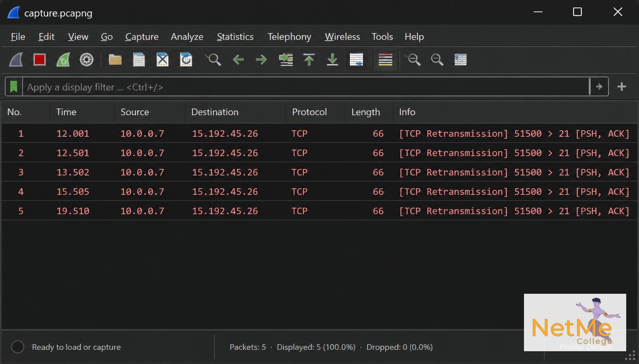Click 'Packets: 5' status bar text
The height and width of the screenshot is (364, 639).
coord(248,347)
